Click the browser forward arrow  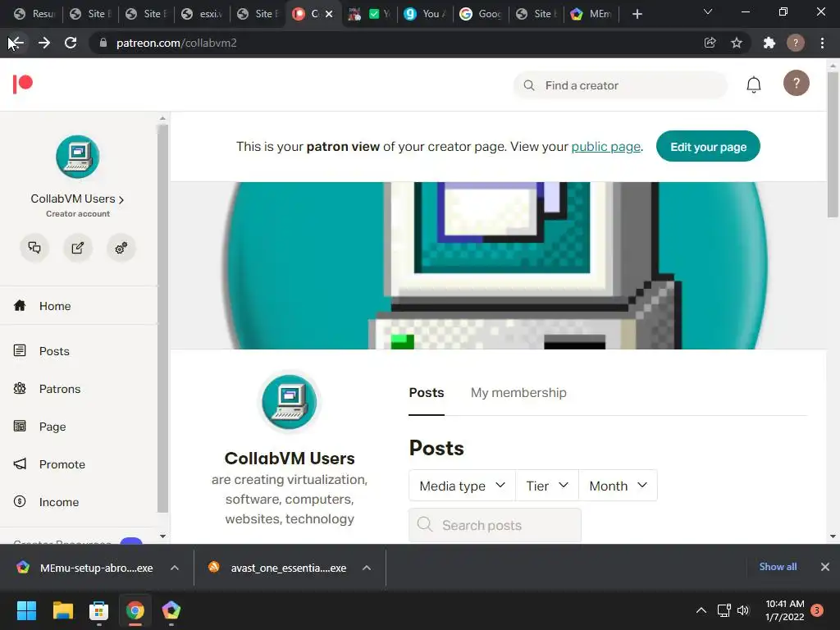44,43
